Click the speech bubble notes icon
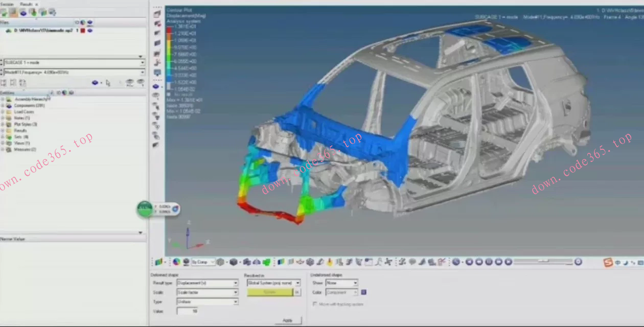 pos(412,262)
